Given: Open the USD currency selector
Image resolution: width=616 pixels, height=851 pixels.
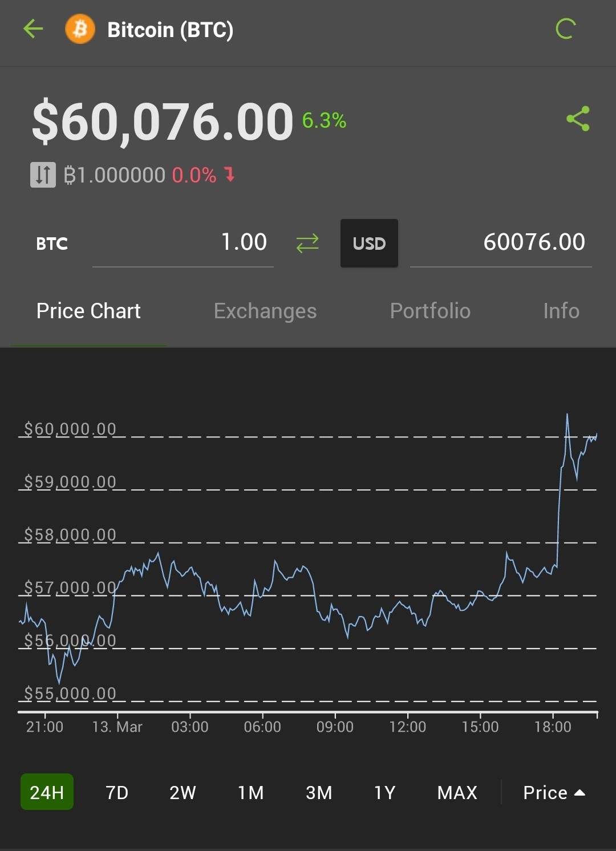Looking at the screenshot, I should (x=369, y=243).
